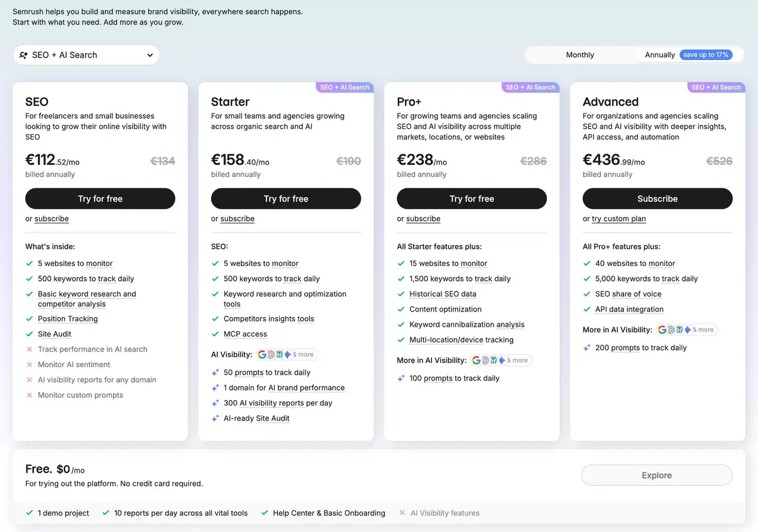Click subscribe link under SEO plan
This screenshot has height=532, width=758.
click(x=52, y=219)
